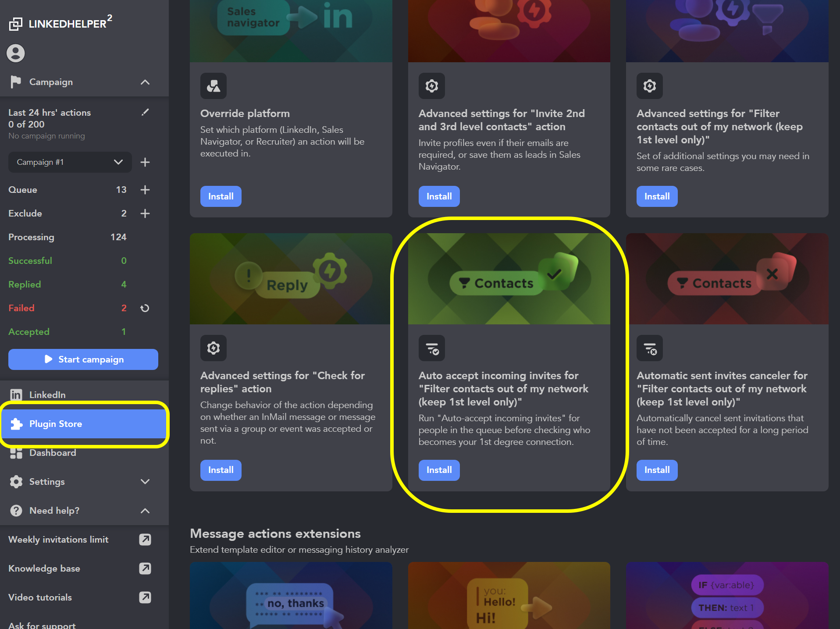Install Filter contacts advanced settings plugin
Image resolution: width=840 pixels, height=629 pixels.
click(657, 196)
